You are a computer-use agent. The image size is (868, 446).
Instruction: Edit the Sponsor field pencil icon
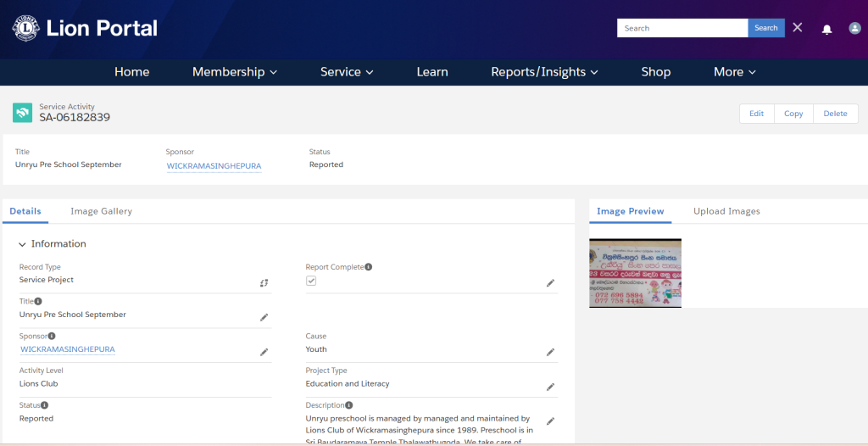pyautogui.click(x=264, y=353)
